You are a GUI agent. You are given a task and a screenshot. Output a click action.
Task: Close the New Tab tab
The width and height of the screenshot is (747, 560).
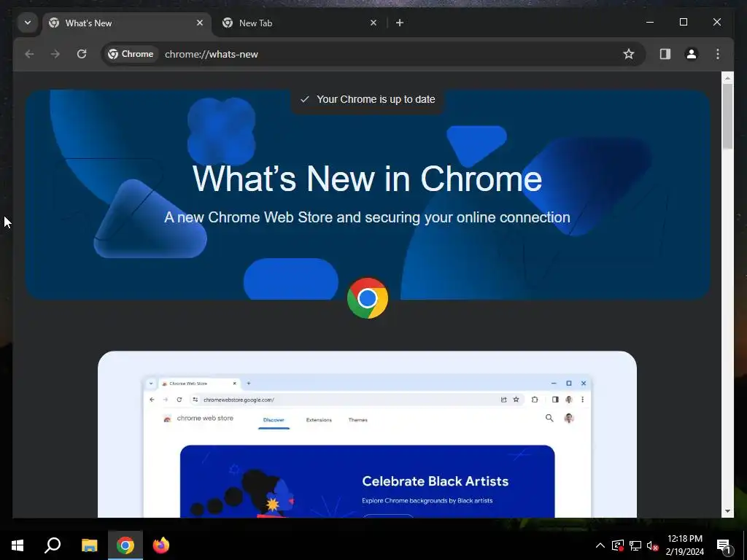tap(373, 23)
